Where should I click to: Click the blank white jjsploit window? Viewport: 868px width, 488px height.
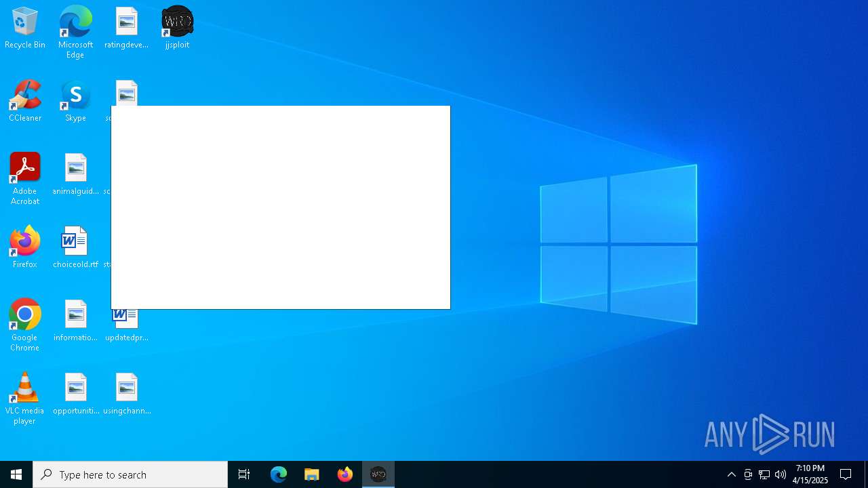click(x=281, y=207)
